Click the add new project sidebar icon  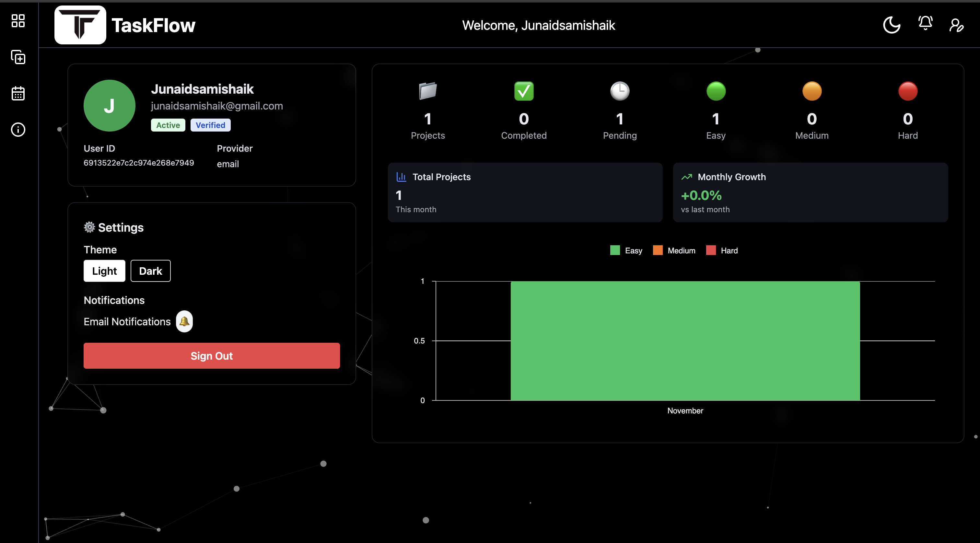pyautogui.click(x=18, y=57)
